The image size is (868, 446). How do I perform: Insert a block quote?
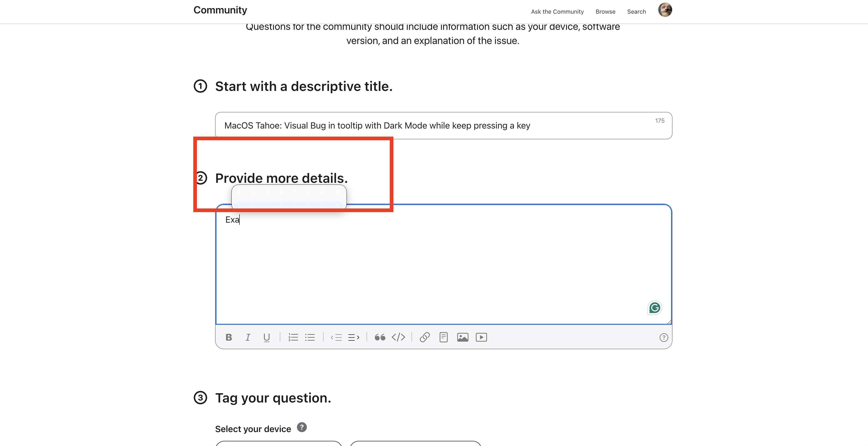[380, 337]
